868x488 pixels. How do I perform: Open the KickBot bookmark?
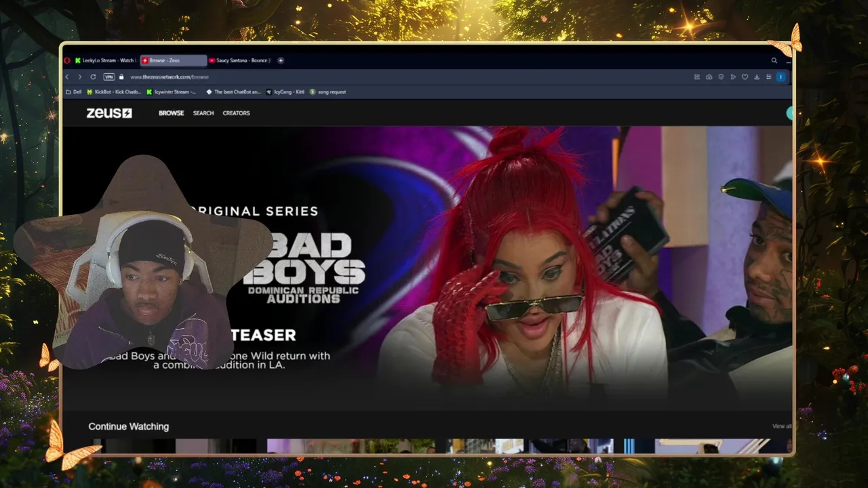tap(114, 91)
